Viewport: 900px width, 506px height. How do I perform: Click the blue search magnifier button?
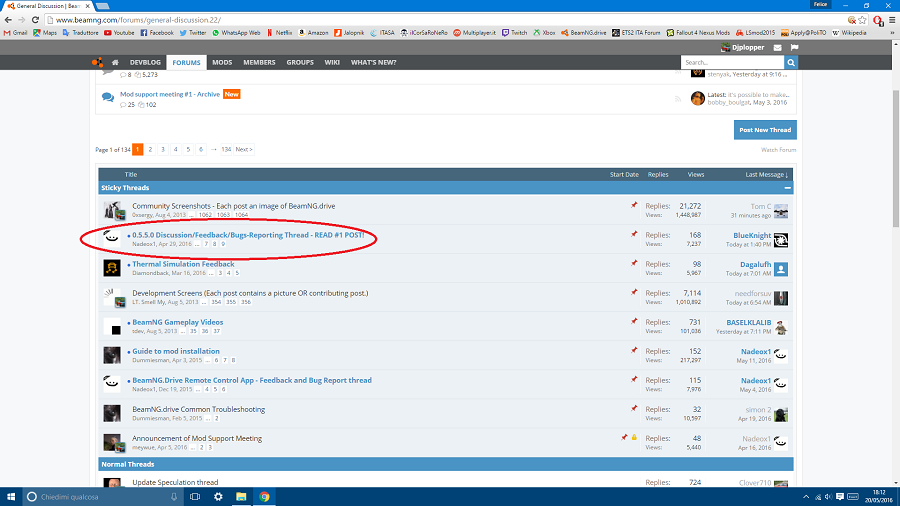point(791,63)
